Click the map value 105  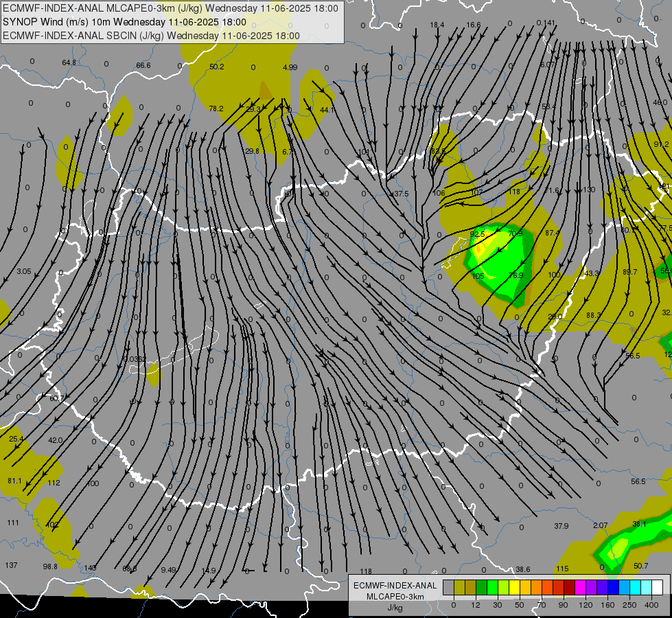pyautogui.click(x=478, y=276)
